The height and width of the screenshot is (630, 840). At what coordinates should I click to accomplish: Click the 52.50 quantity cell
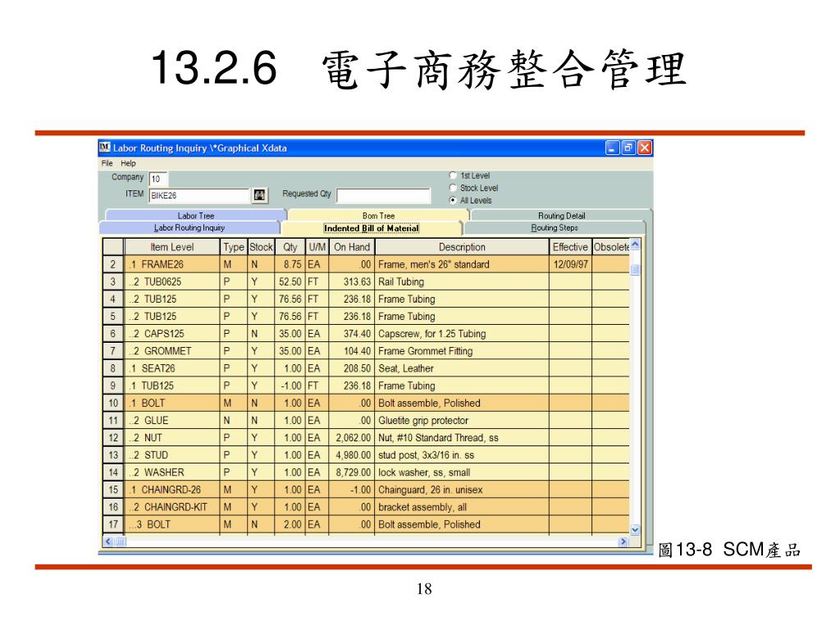pyautogui.click(x=290, y=282)
